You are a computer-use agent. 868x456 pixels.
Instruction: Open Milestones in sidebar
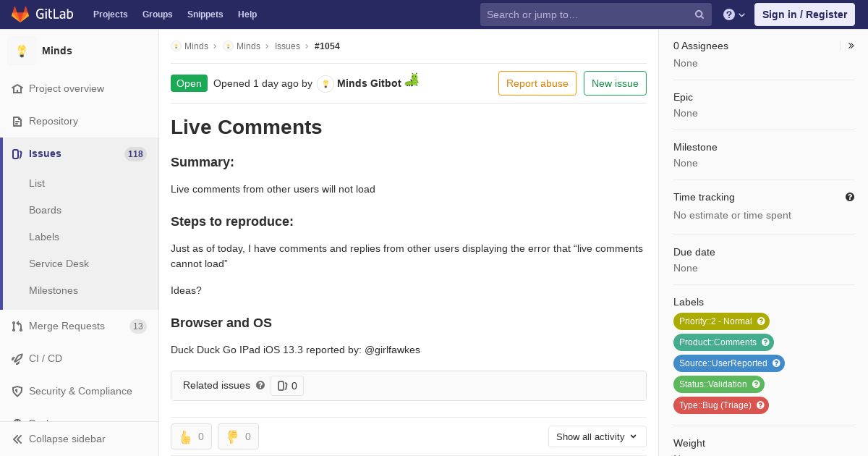(x=54, y=290)
